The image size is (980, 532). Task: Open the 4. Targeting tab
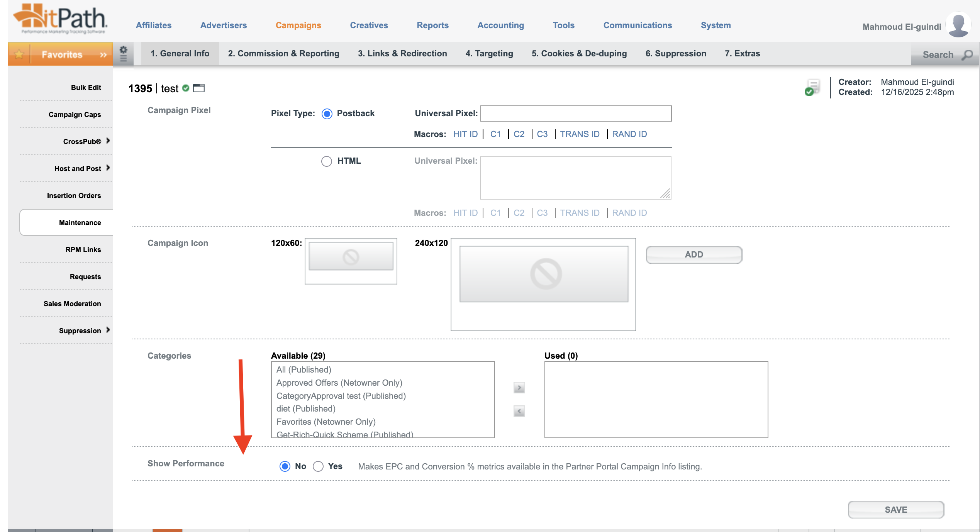pyautogui.click(x=489, y=54)
